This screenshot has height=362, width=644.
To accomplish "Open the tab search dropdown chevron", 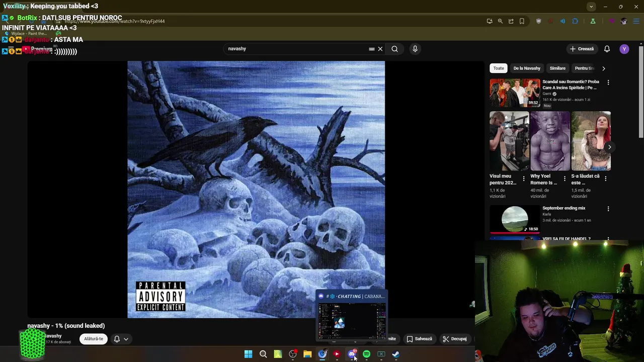I will click(x=591, y=7).
